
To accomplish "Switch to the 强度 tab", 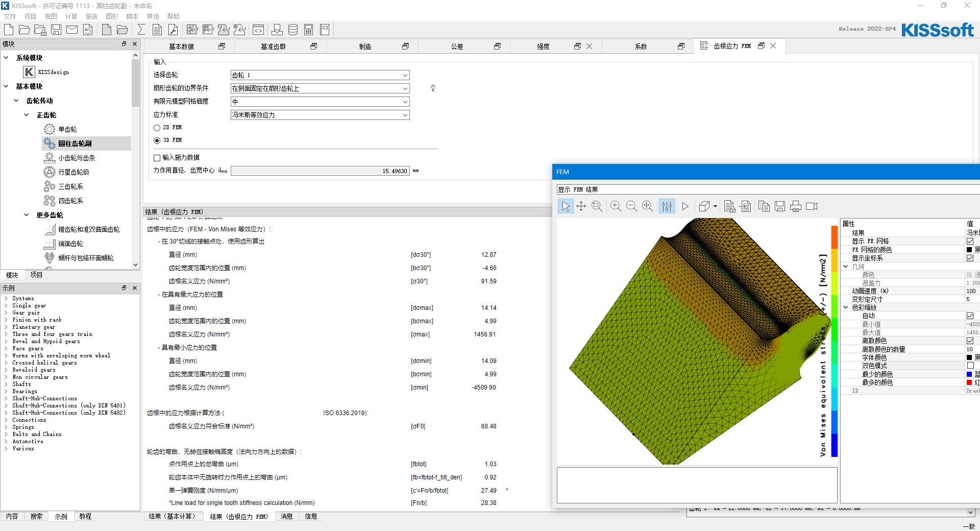I will 543,46.
